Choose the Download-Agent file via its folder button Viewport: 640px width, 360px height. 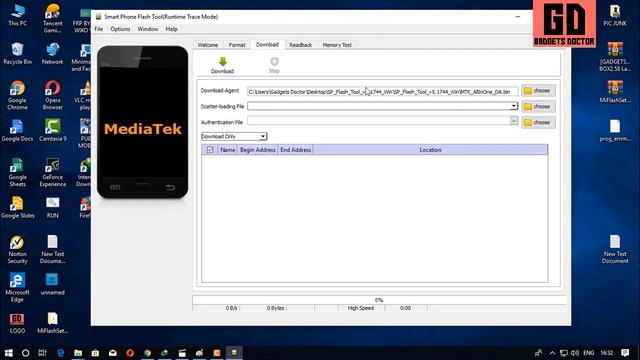(x=538, y=91)
